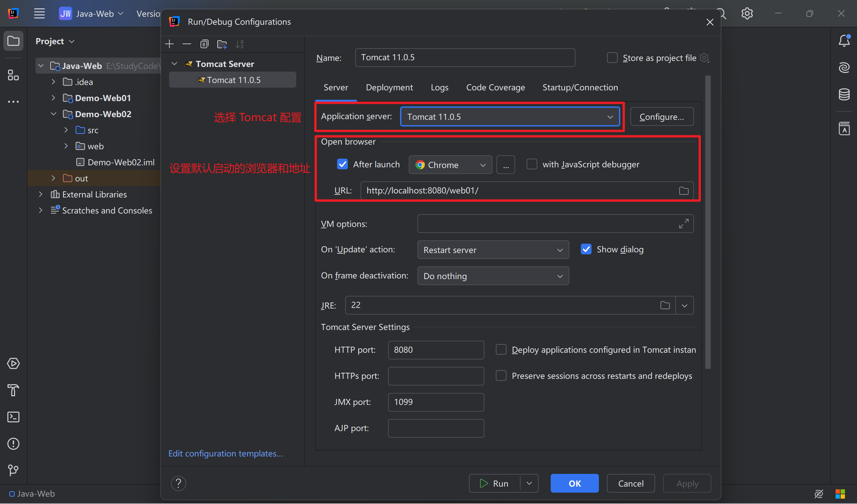Viewport: 857px width, 504px height.
Task: Open the Git version control window
Action: pyautogui.click(x=13, y=470)
